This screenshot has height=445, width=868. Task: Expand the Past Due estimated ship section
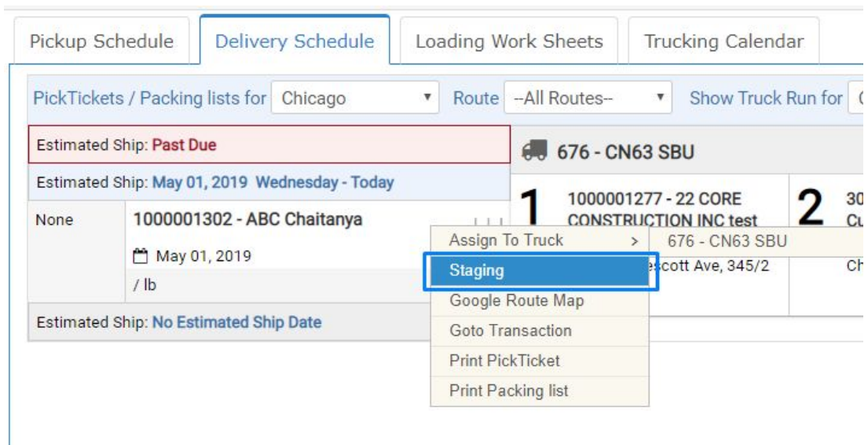269,145
